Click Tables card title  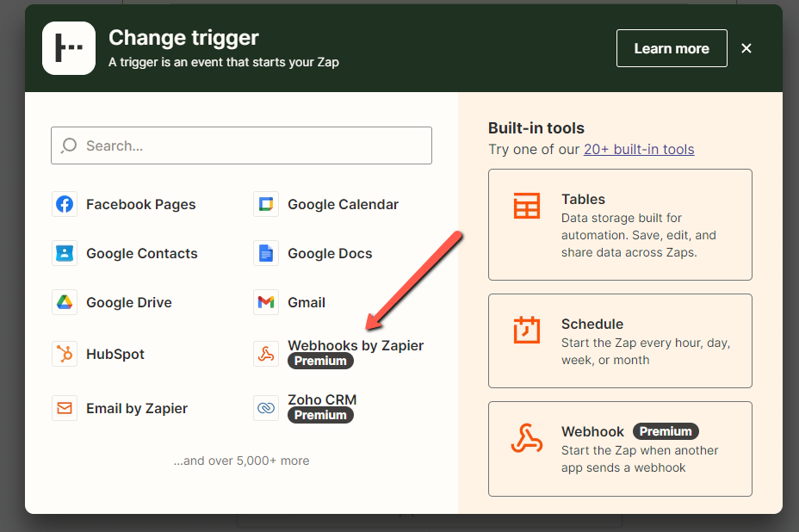click(583, 199)
